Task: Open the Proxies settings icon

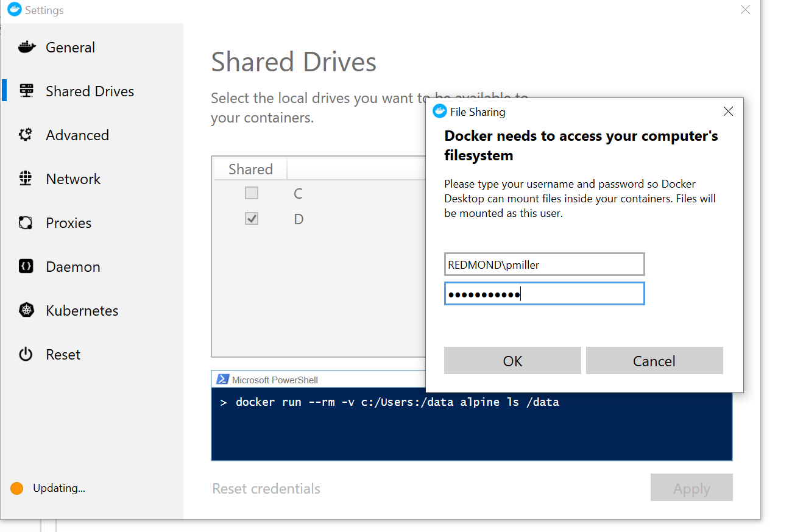Action: tap(27, 222)
